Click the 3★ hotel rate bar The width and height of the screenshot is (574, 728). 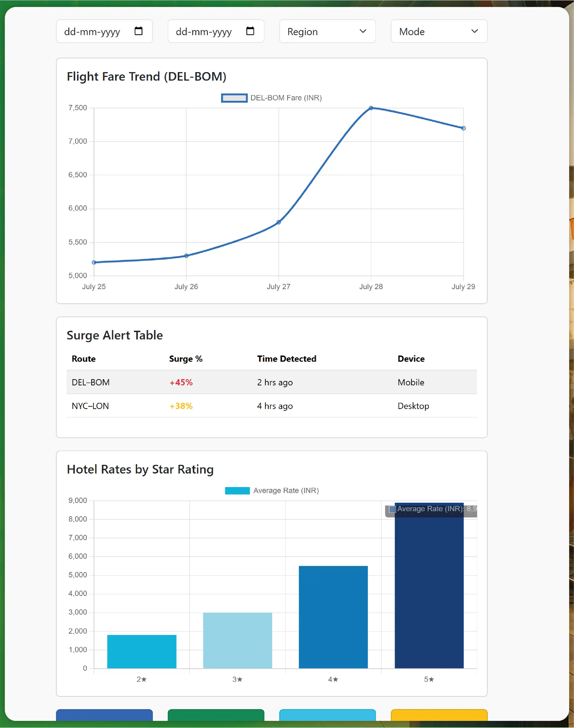237,640
